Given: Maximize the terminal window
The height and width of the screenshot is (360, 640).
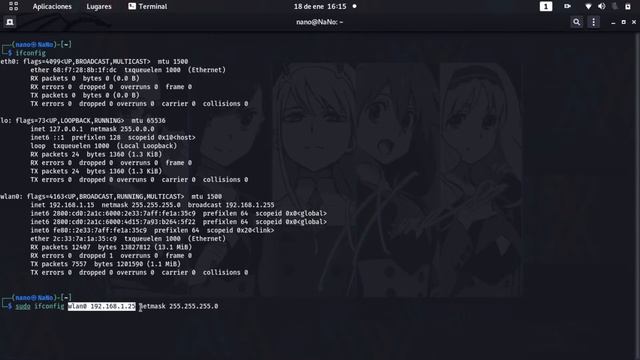Looking at the screenshot, I should 623,22.
